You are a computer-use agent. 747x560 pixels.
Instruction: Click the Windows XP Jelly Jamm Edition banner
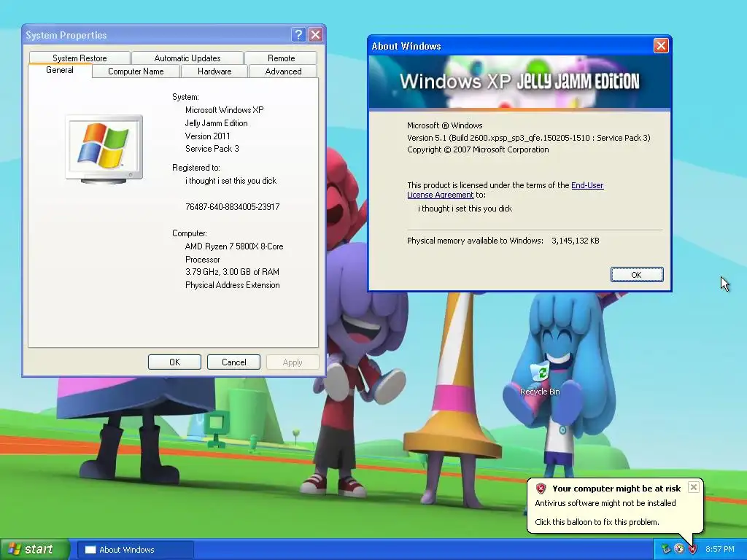[x=519, y=82]
